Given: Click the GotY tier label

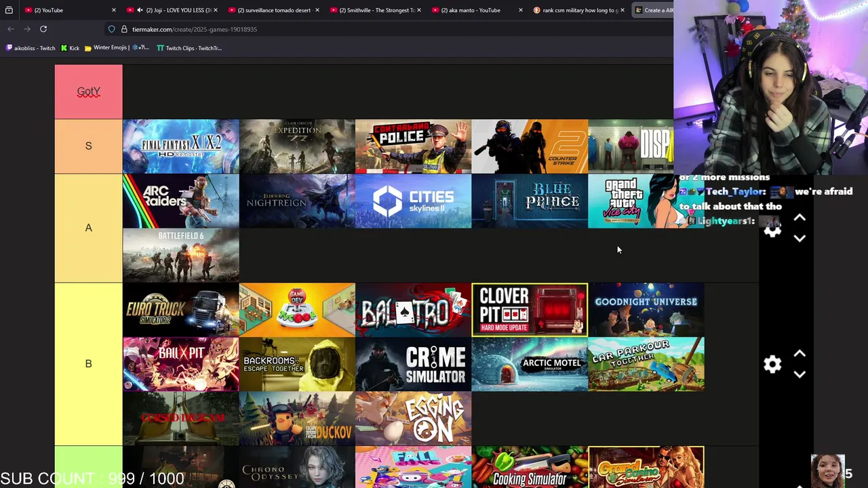Looking at the screenshot, I should click(x=89, y=91).
